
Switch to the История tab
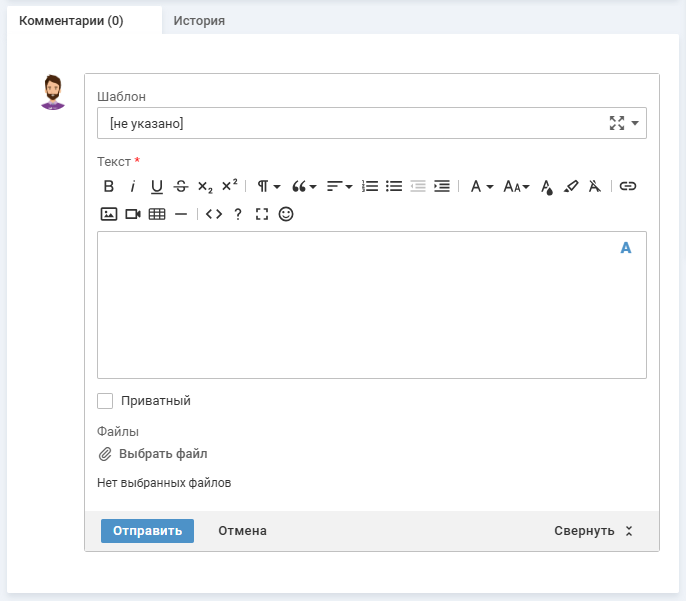coord(199,20)
